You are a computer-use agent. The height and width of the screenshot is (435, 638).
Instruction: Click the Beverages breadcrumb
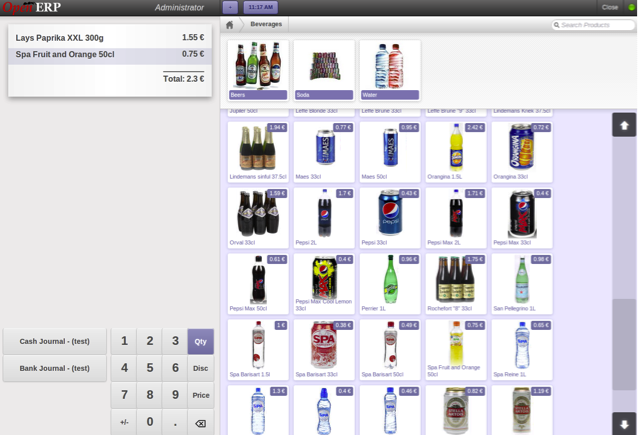tap(266, 24)
